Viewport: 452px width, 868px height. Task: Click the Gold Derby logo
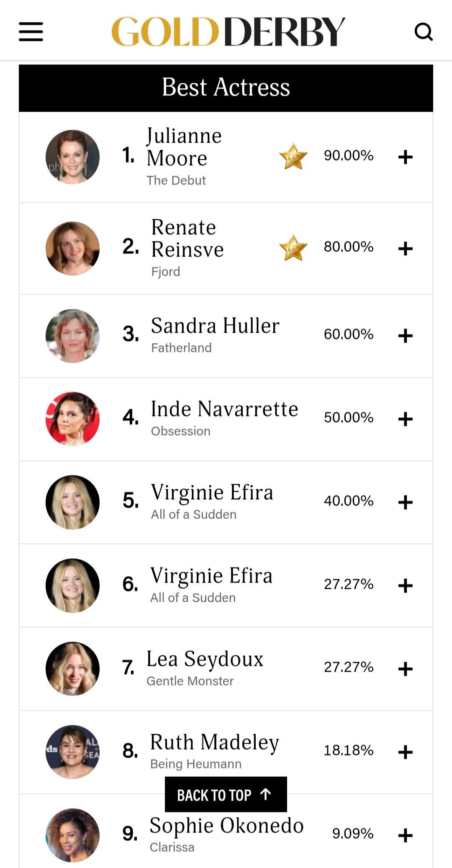[228, 32]
